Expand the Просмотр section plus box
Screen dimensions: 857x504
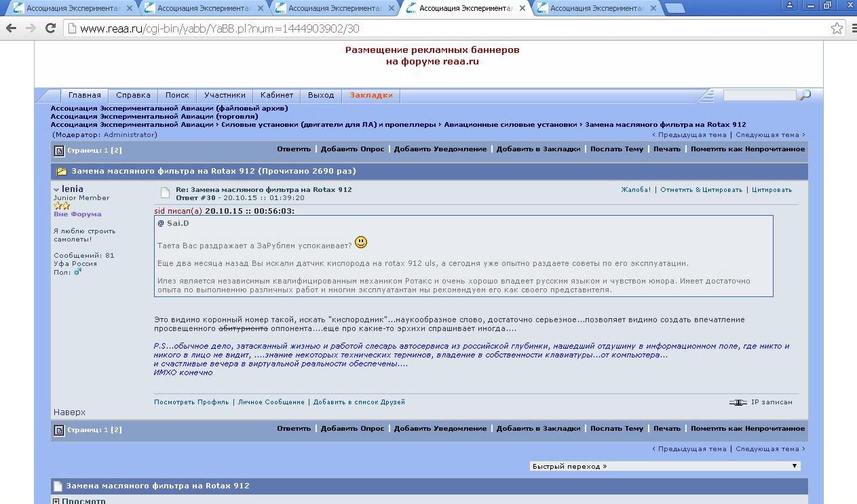point(56,501)
